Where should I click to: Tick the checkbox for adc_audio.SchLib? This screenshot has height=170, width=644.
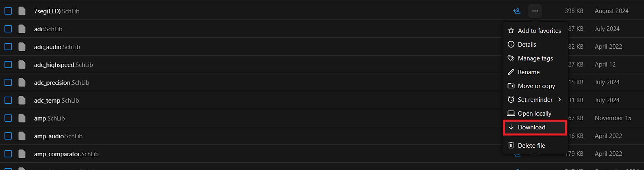[8, 47]
